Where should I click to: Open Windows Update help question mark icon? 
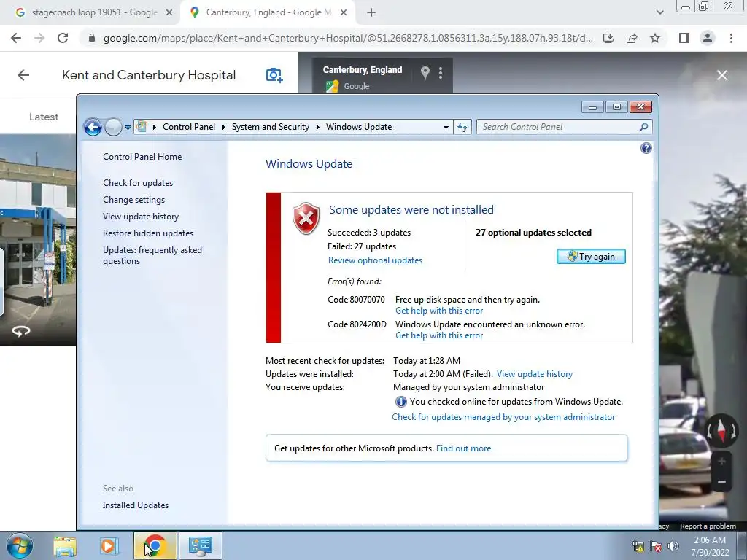(x=646, y=148)
